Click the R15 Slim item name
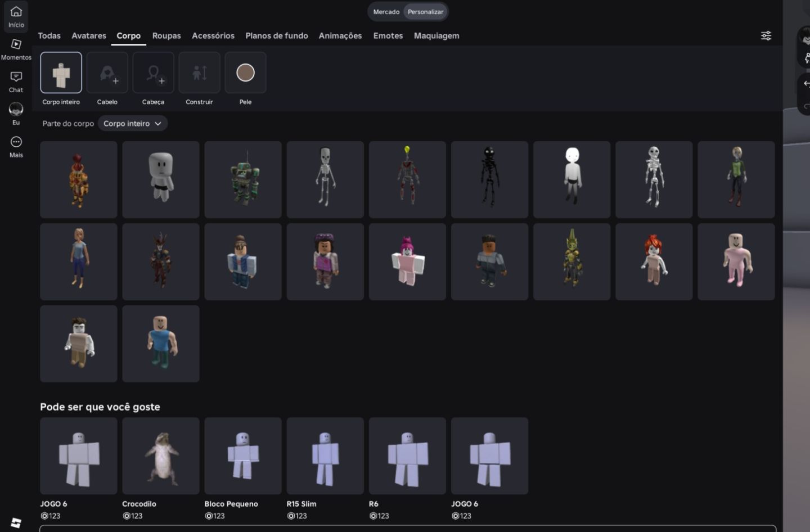 tap(301, 504)
